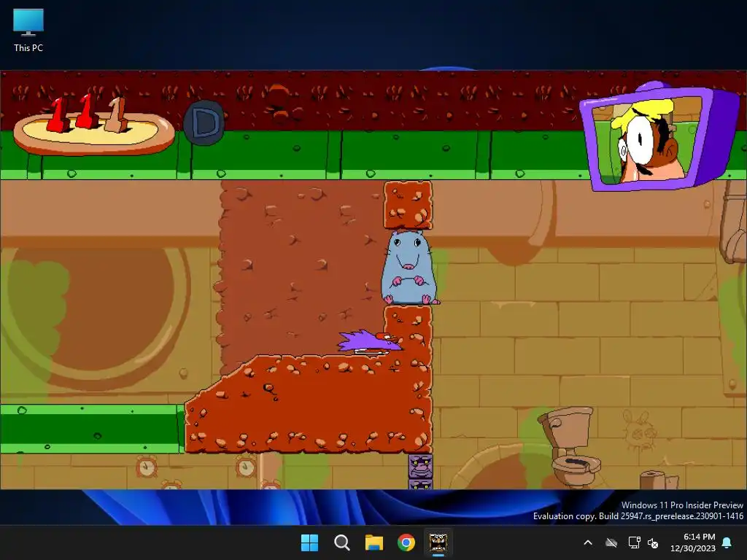The image size is (747, 560).
Task: Open the This PC desktop icon
Action: [28, 31]
